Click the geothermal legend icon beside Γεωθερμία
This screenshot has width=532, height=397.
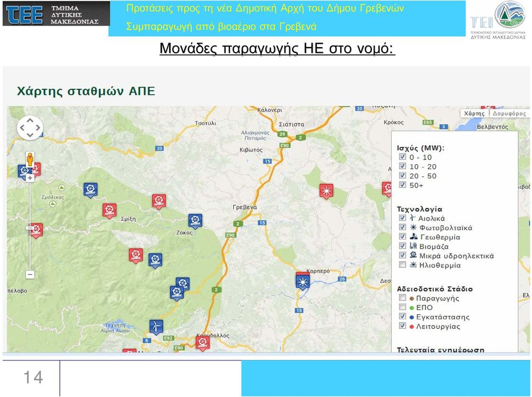point(413,236)
